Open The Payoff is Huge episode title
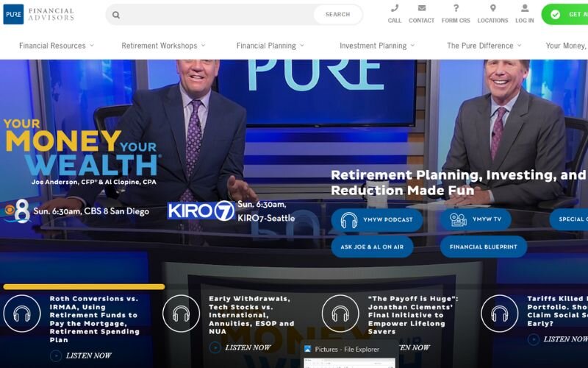The image size is (588, 368). (413, 315)
